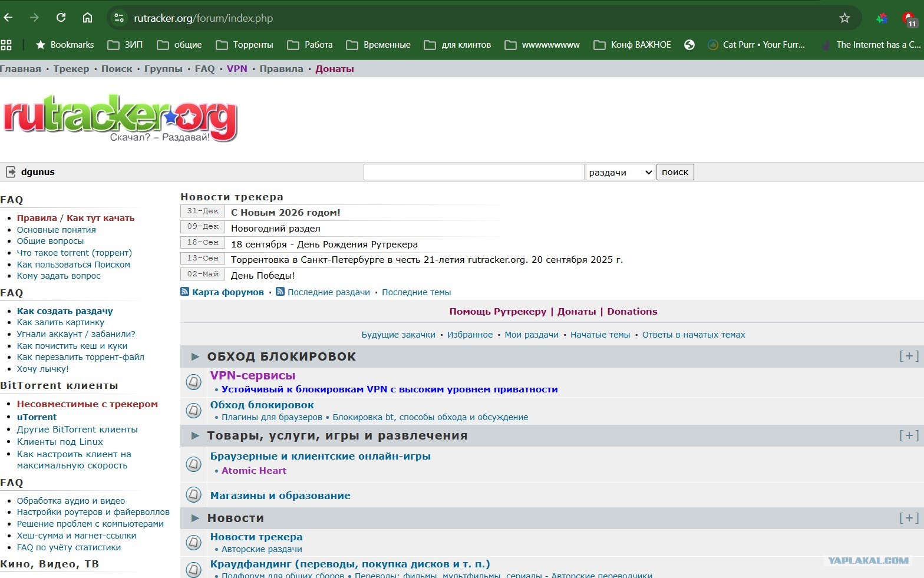Open the Конф ВАЖНОЕ bookmark folder
This screenshot has height=578, width=924.
click(x=632, y=45)
